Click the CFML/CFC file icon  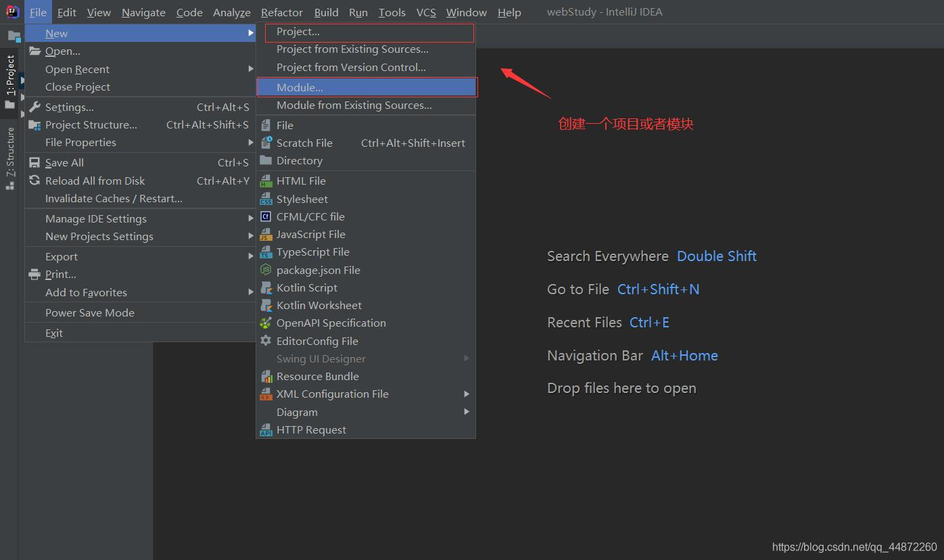coord(266,216)
